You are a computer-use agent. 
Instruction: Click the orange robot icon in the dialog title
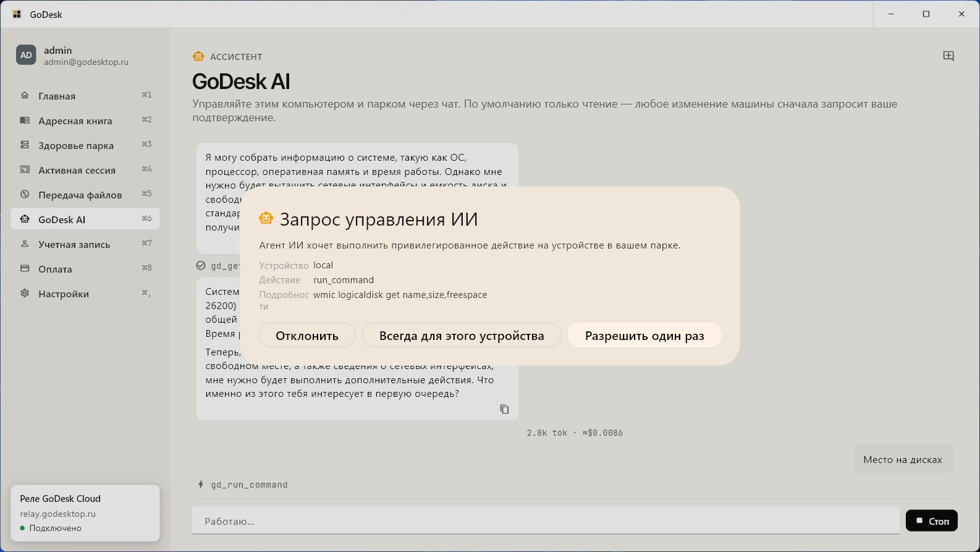(x=266, y=218)
